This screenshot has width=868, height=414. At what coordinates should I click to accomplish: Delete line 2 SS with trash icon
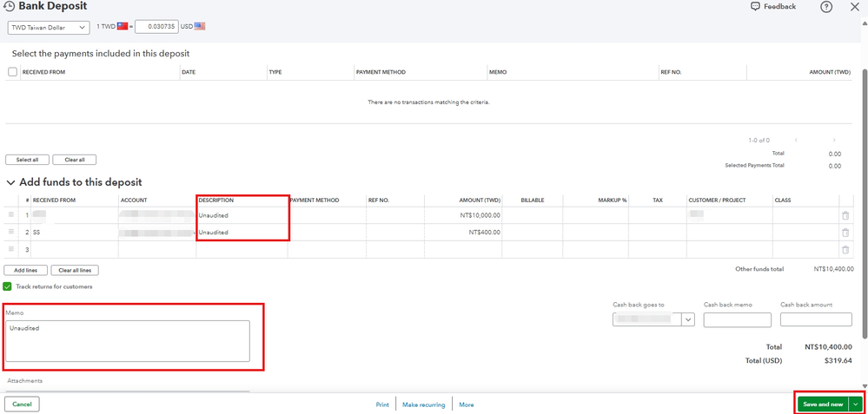point(845,233)
